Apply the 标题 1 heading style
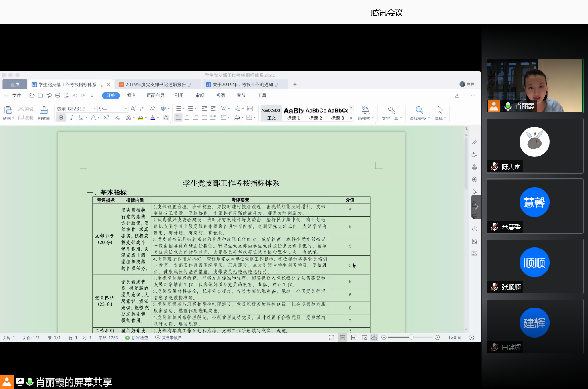The height and width of the screenshot is (389, 588). click(x=293, y=113)
